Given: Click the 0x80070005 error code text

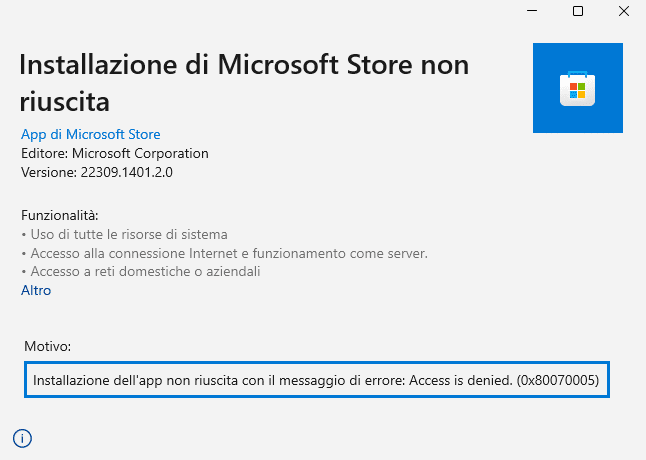Looking at the screenshot, I should [x=558, y=380].
